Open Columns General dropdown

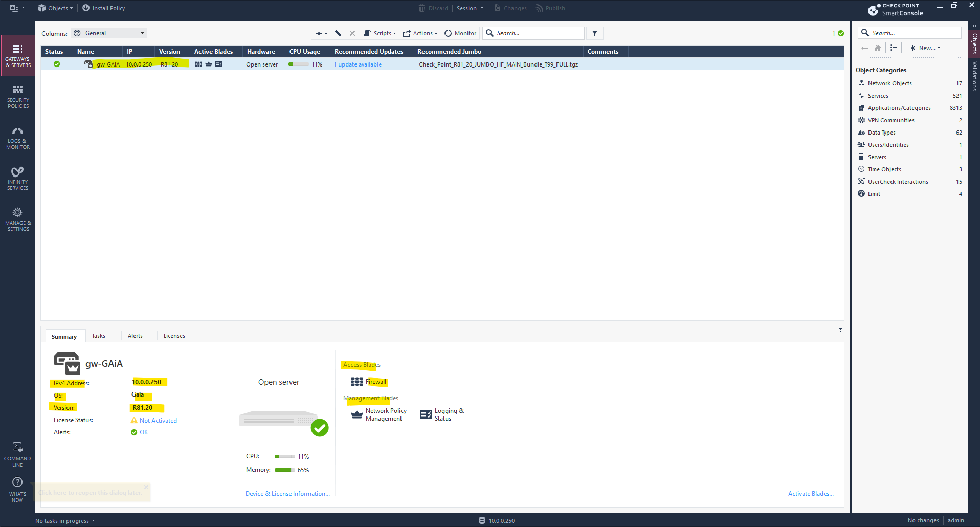coord(109,33)
